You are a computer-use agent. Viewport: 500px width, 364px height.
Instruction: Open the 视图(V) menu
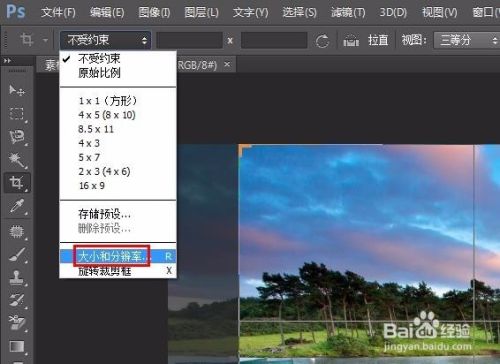coord(439,13)
